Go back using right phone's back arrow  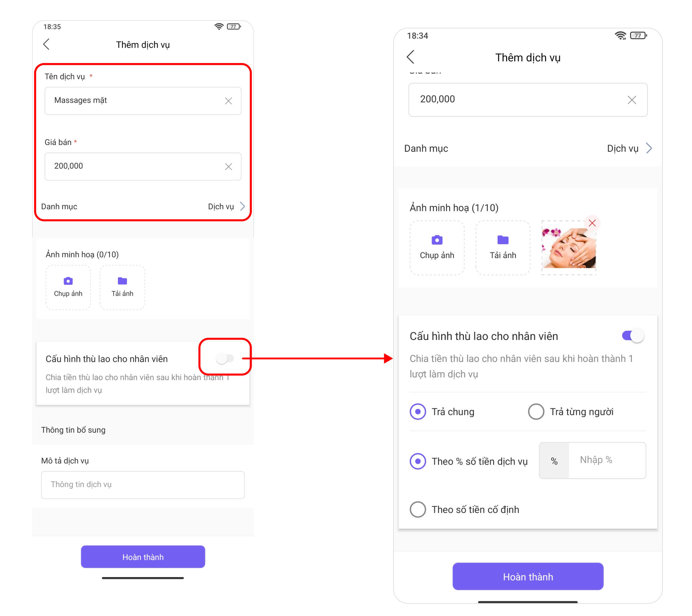pyautogui.click(x=410, y=57)
